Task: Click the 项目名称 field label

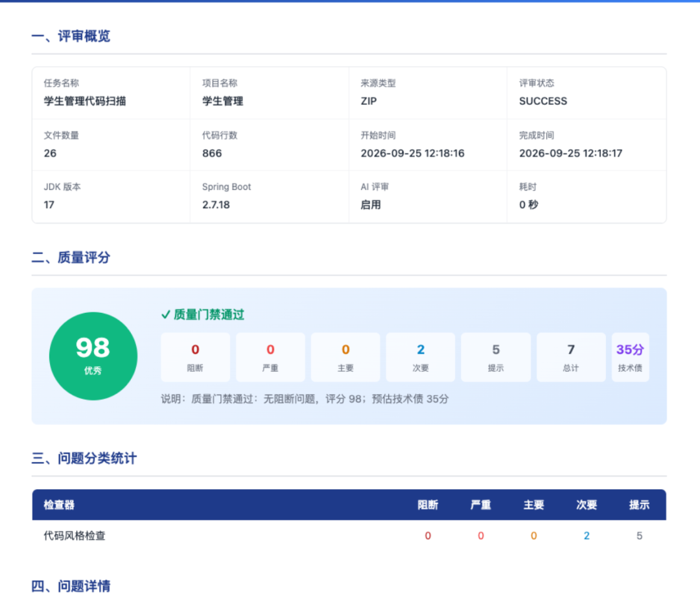Action: pyautogui.click(x=220, y=83)
